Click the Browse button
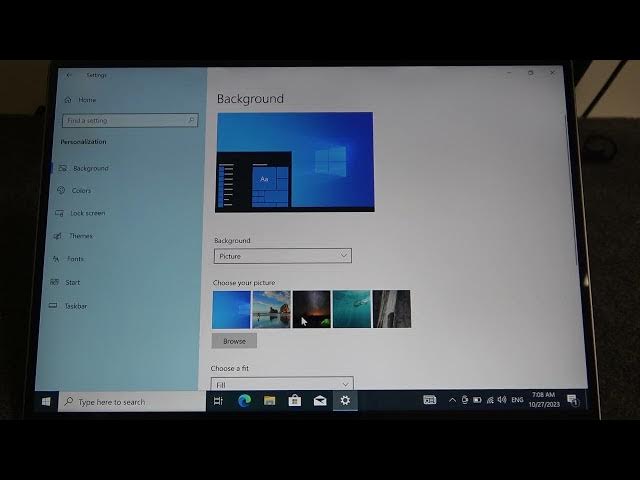The height and width of the screenshot is (480, 640). 234,341
